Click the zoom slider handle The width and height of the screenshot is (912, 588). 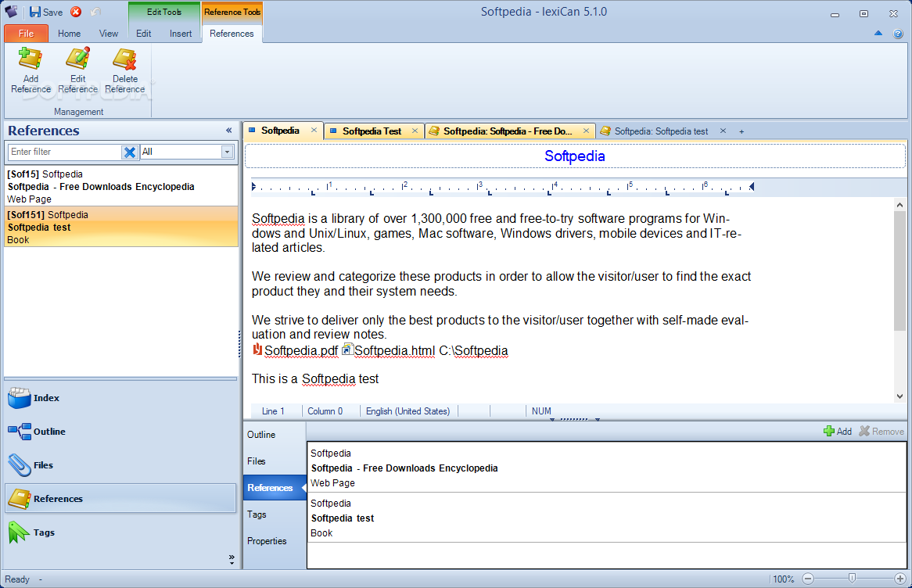[x=852, y=578]
